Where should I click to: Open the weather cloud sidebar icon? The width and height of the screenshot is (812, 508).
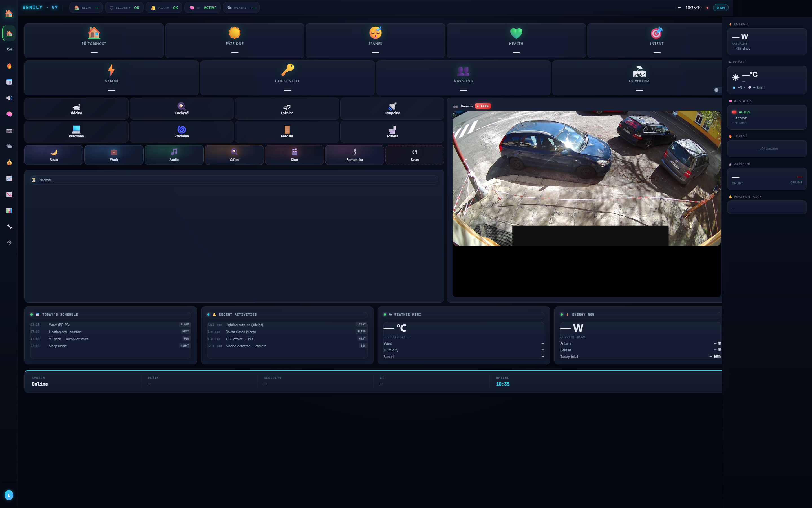9,146
